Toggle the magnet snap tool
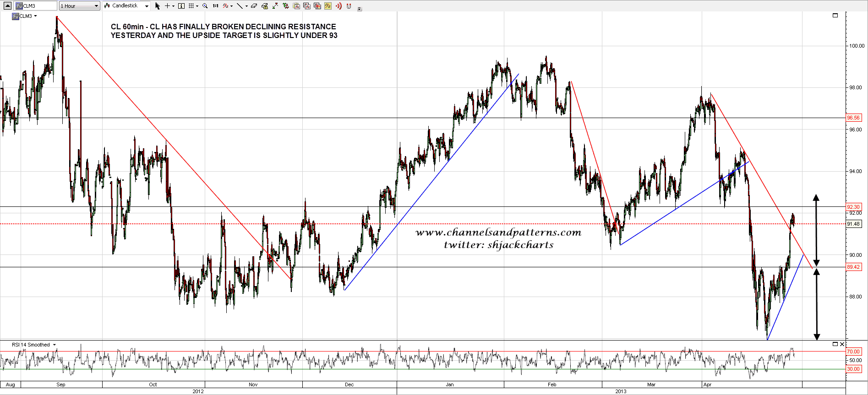The image size is (868, 395). [x=349, y=6]
